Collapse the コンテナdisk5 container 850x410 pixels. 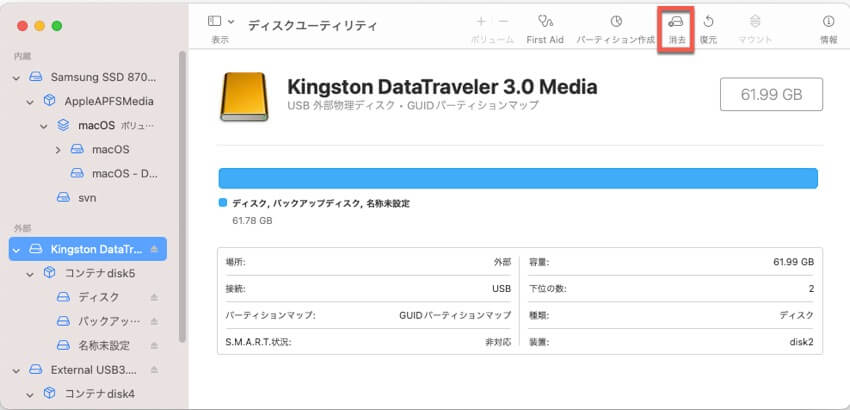pos(30,274)
